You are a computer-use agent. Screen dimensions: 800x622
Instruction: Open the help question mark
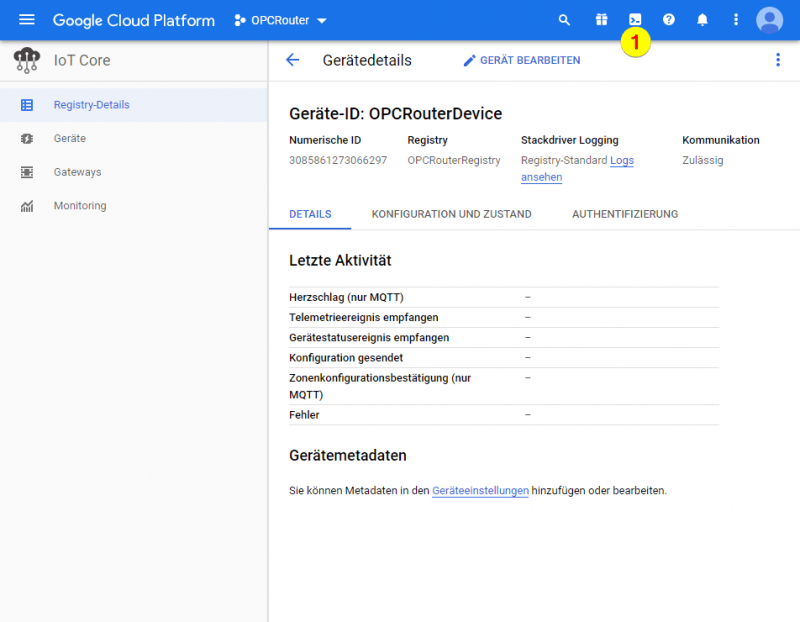click(x=668, y=19)
